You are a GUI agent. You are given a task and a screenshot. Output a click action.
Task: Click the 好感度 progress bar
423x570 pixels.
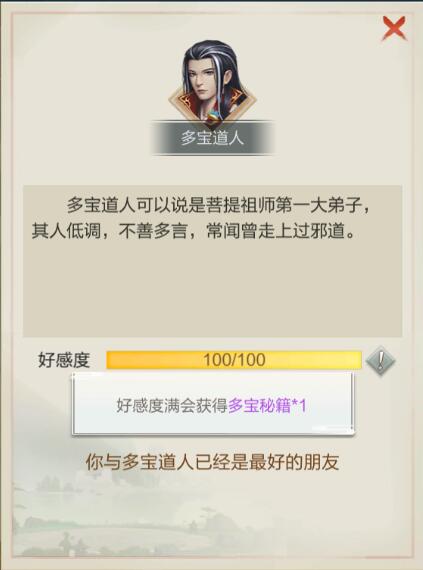tap(234, 360)
